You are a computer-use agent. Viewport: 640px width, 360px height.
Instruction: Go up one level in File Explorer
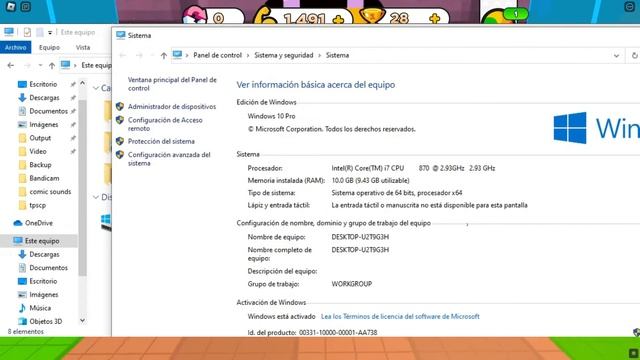(52, 65)
